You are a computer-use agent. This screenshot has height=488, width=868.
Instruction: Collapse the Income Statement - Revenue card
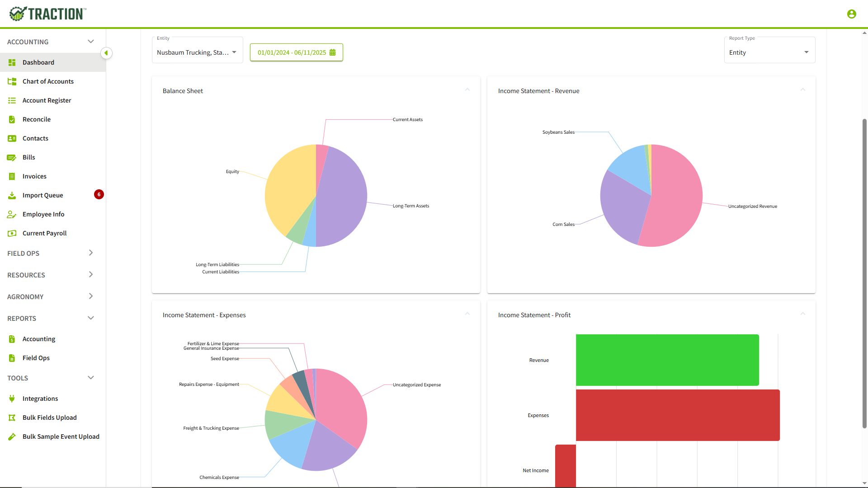[x=803, y=89]
